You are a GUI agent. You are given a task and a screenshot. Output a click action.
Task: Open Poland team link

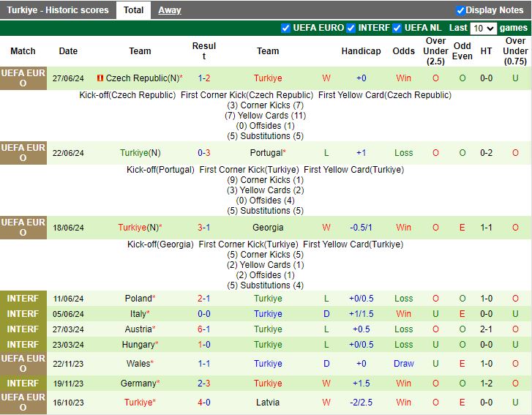click(140, 299)
